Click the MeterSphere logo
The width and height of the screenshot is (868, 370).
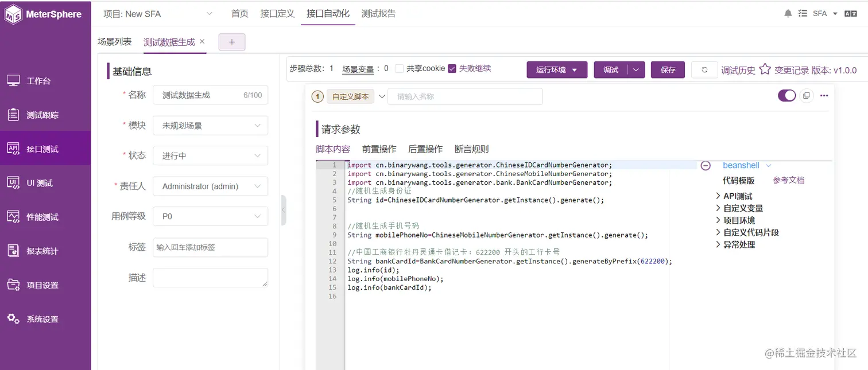(x=43, y=14)
